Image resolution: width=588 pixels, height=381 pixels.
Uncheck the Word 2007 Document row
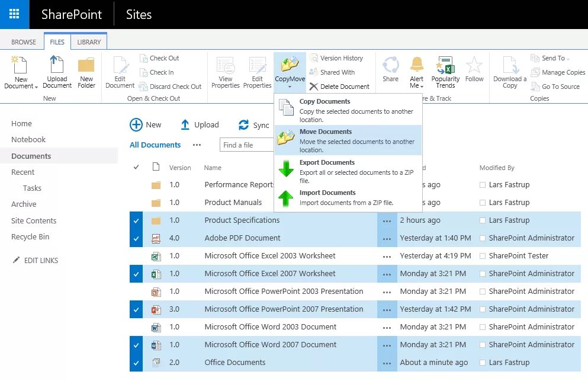[136, 345]
